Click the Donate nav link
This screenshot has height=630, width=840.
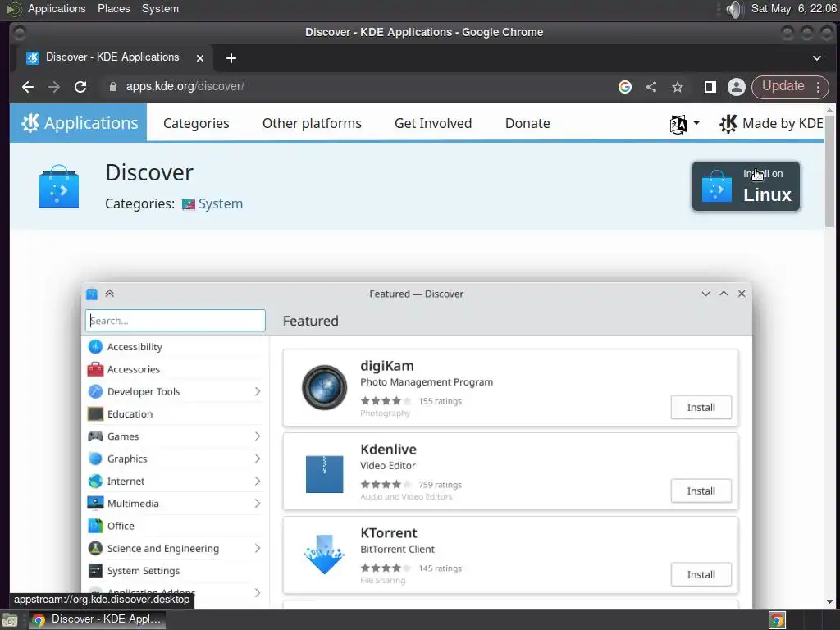tap(527, 123)
